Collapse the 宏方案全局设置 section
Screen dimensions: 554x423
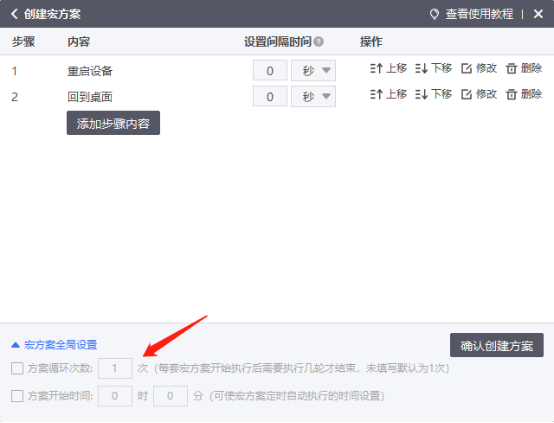[x=54, y=345]
